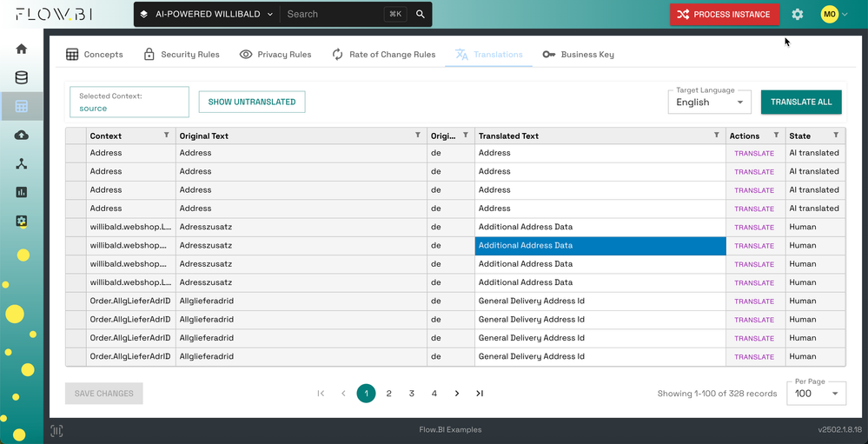Viewport: 868px width, 444px height.
Task: Click the MO user avatar
Action: (x=829, y=15)
